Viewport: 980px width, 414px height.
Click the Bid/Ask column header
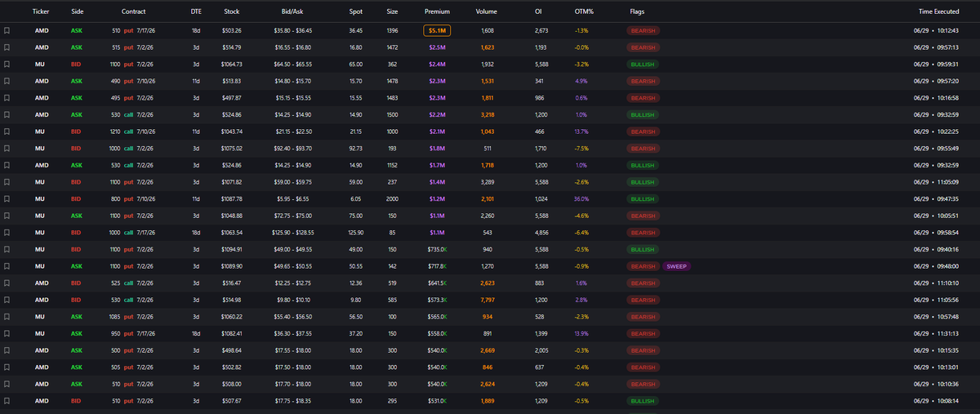pos(294,11)
